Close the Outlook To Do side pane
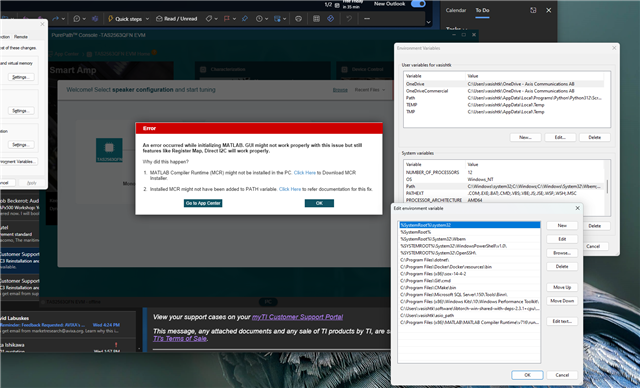Viewport: 640px width, 388px height. click(x=549, y=10)
